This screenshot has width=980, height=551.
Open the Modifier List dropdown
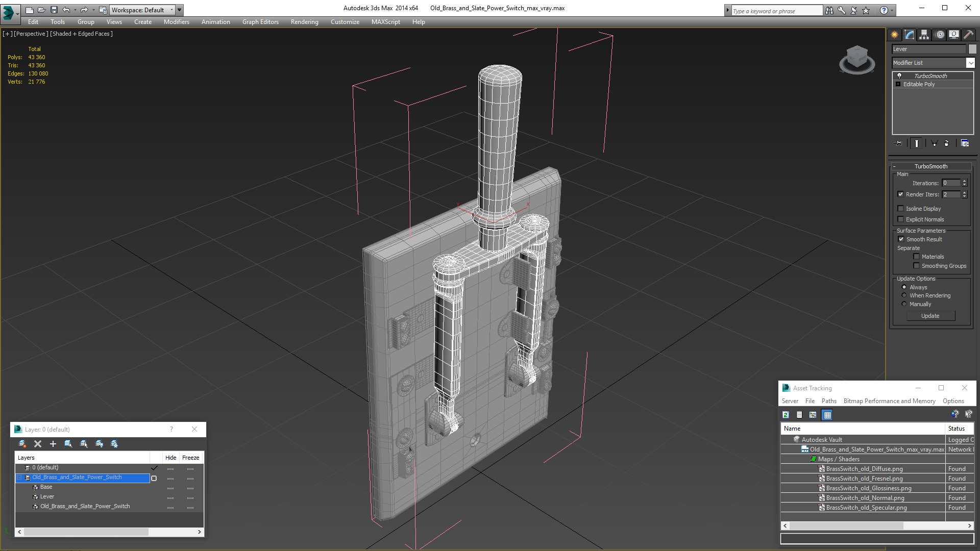click(x=970, y=63)
